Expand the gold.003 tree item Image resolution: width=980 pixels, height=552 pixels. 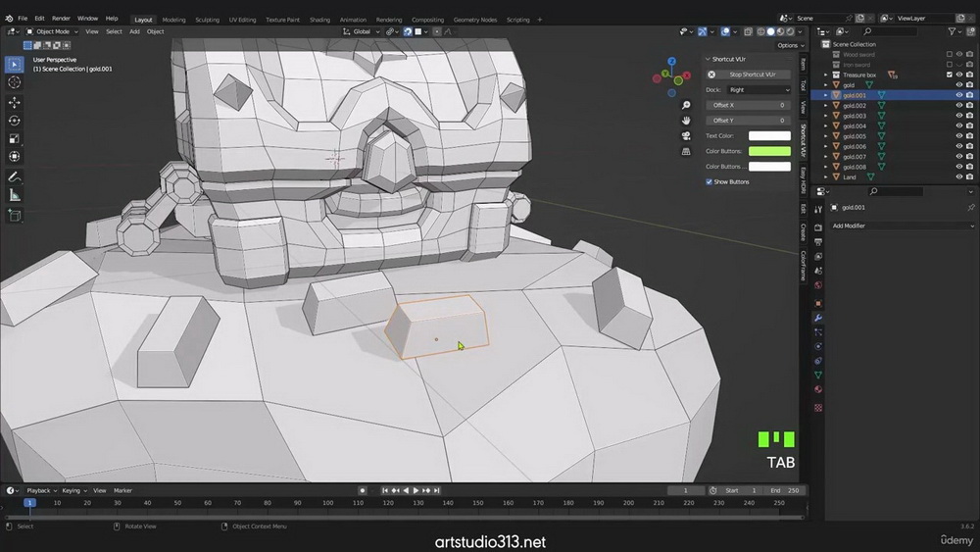[825, 116]
